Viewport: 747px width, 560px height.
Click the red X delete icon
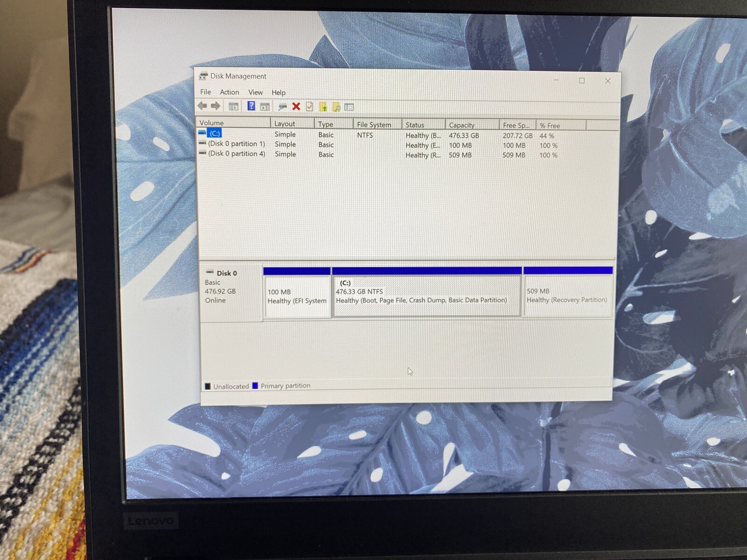(296, 106)
